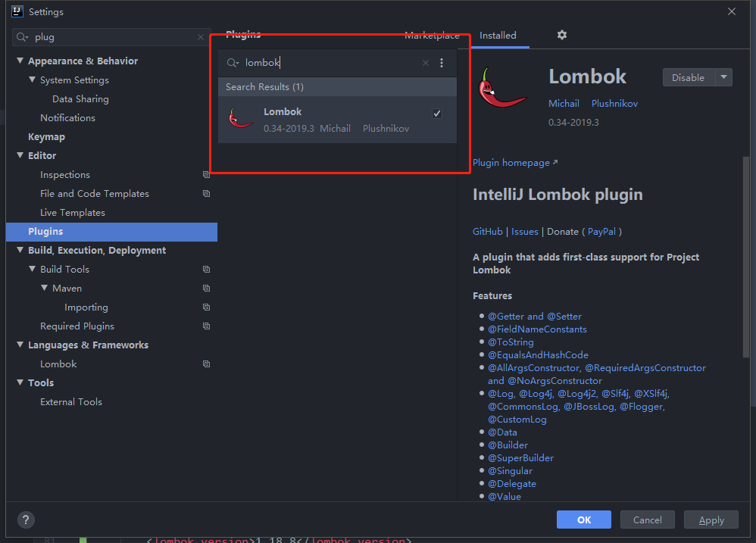The image size is (756, 543).
Task: Click the help question mark button
Action: tap(26, 520)
